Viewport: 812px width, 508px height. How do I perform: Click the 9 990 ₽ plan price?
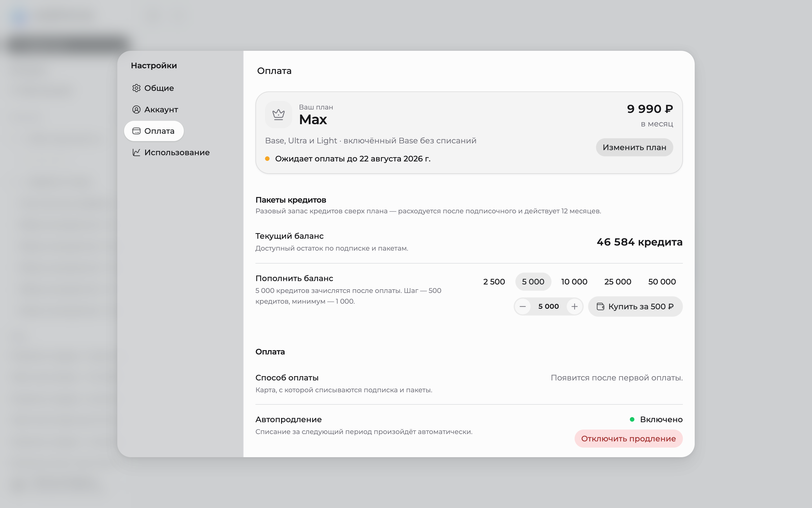pyautogui.click(x=650, y=109)
